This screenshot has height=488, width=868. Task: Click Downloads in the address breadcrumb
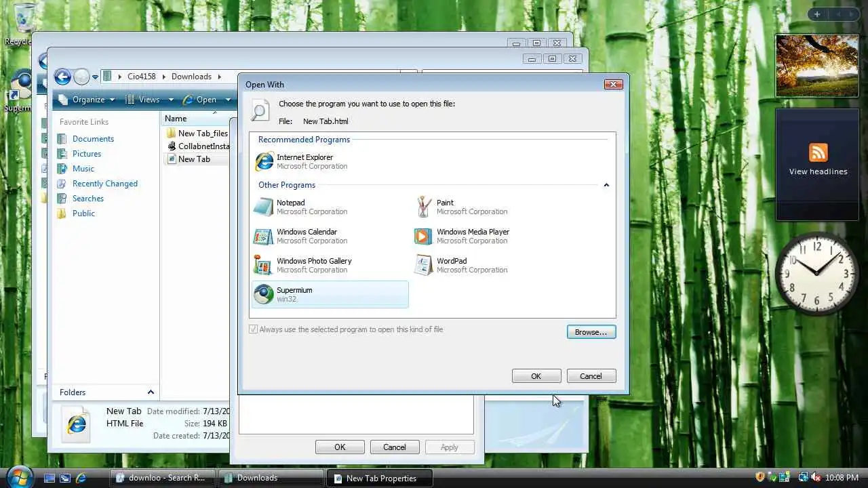(x=191, y=77)
